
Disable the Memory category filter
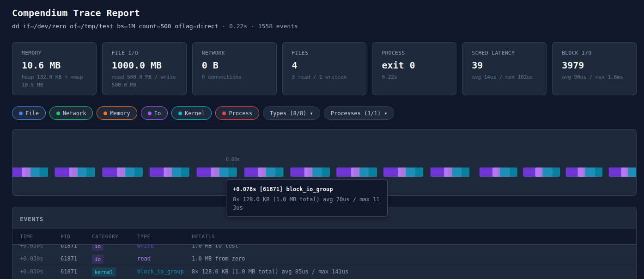point(116,113)
